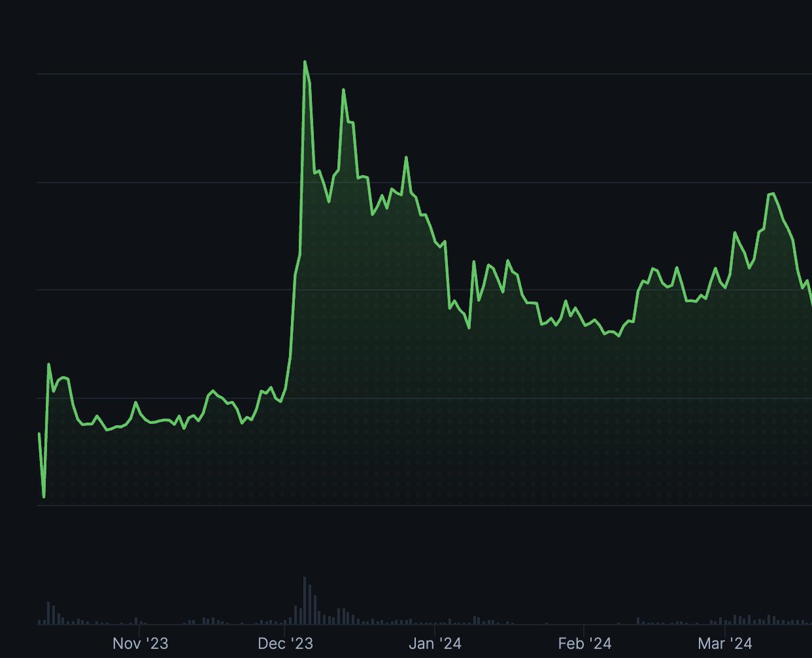Click the highest price peak in early December

[x=304, y=62]
